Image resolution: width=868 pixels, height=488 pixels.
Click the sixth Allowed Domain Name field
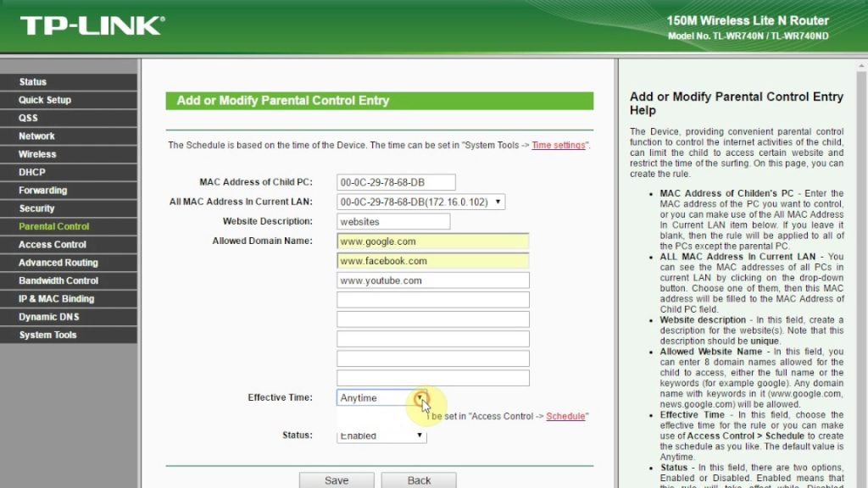click(433, 339)
